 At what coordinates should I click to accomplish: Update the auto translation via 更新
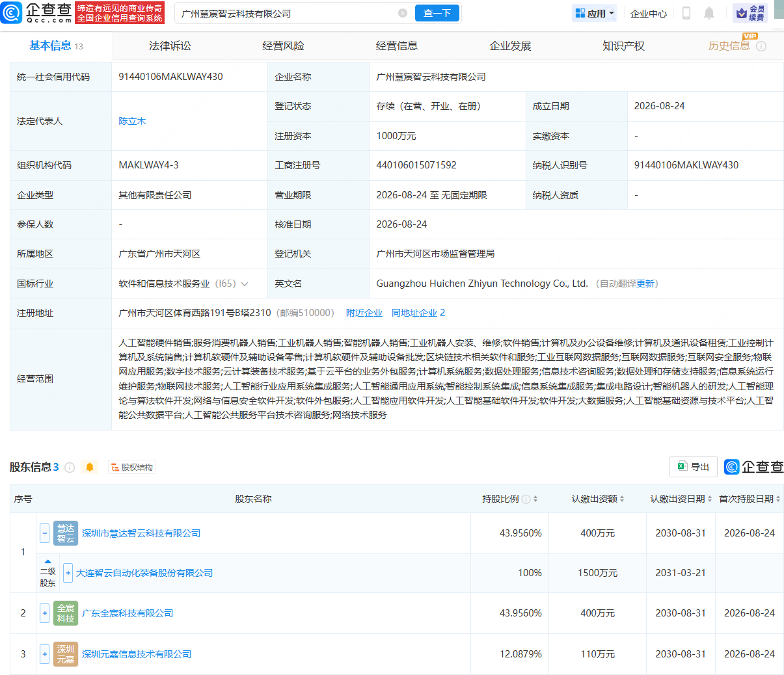pos(645,284)
